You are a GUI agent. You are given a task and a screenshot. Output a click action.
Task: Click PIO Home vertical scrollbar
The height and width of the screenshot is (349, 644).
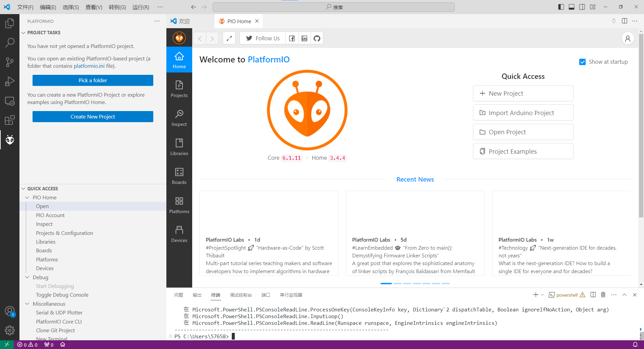[x=641, y=126]
